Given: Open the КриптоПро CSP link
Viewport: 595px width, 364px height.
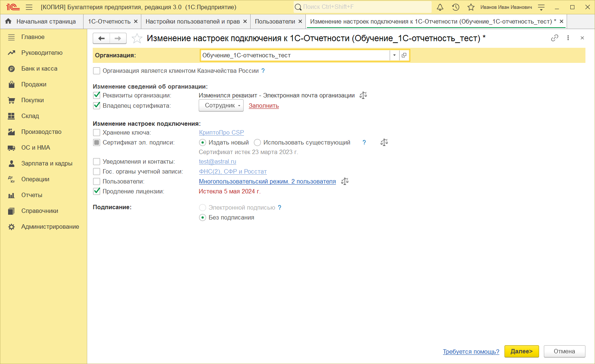Looking at the screenshot, I should click(x=222, y=132).
